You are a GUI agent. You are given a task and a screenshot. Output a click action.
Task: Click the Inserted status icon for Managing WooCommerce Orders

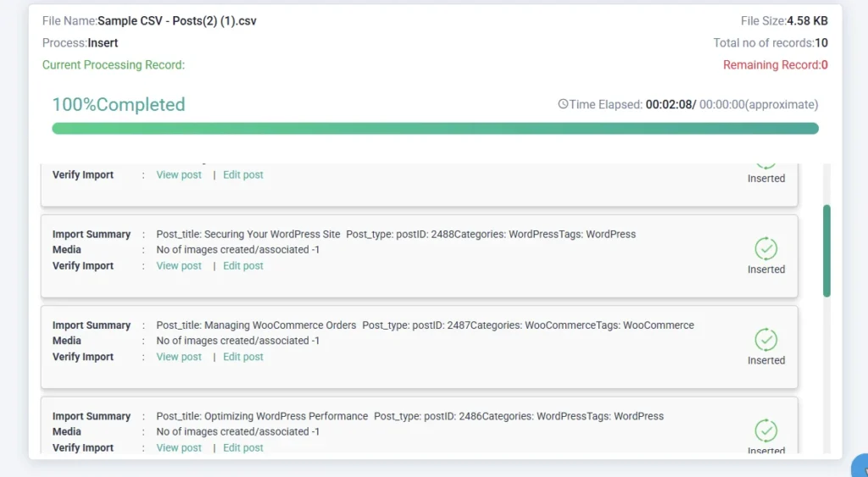(x=766, y=340)
